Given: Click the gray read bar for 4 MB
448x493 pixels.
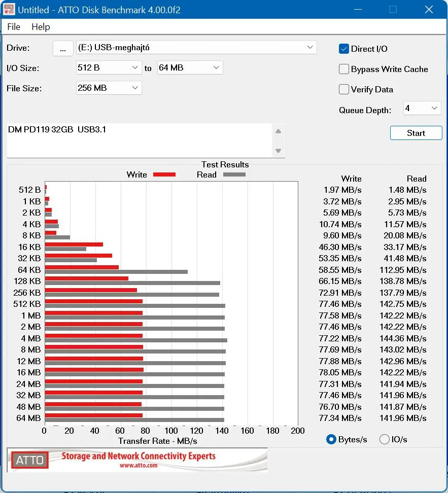Looking at the screenshot, I should 136,340.
